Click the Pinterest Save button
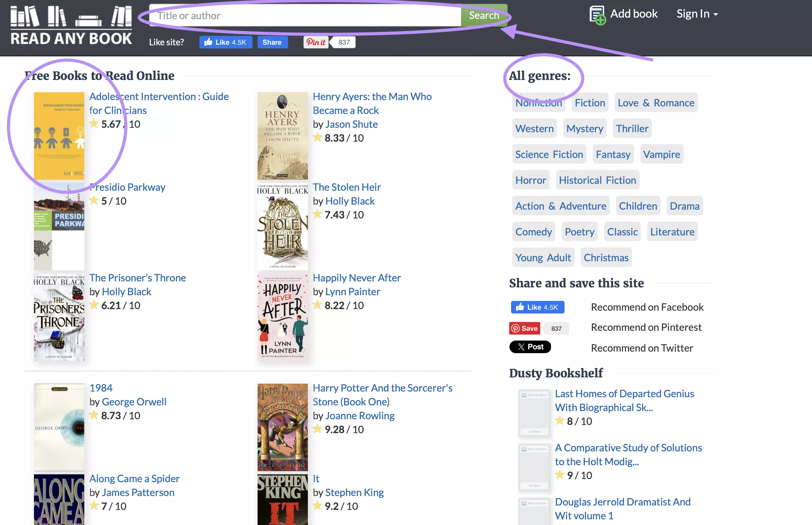 (525, 328)
